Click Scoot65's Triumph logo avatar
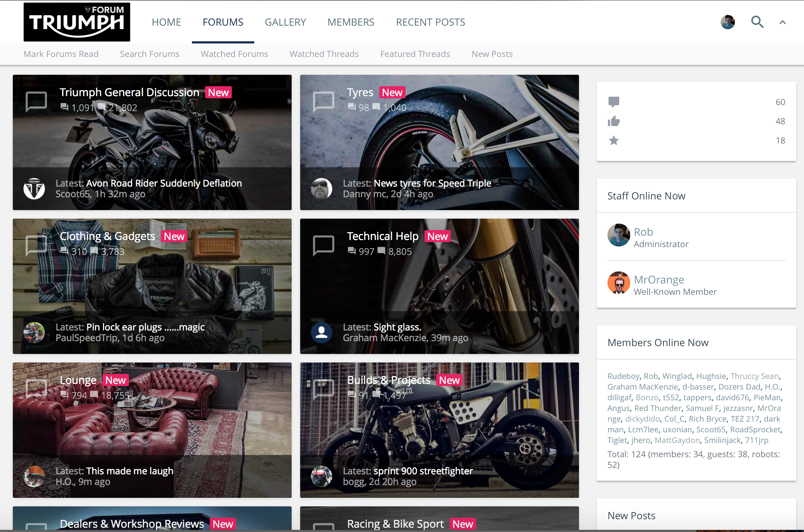Image resolution: width=804 pixels, height=532 pixels. [34, 189]
